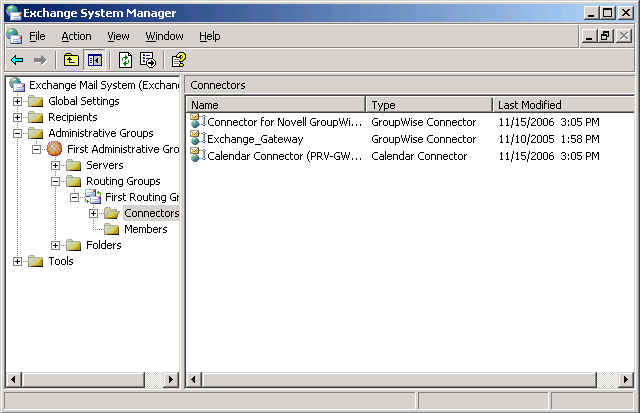This screenshot has width=640, height=413.
Task: Open the File menu
Action: (37, 36)
